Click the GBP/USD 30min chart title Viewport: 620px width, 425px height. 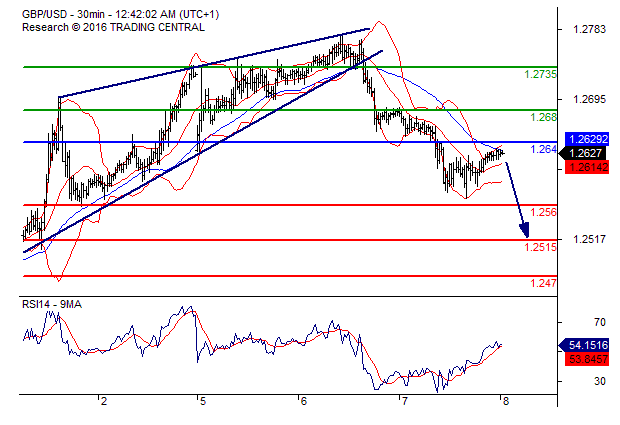(120, 15)
